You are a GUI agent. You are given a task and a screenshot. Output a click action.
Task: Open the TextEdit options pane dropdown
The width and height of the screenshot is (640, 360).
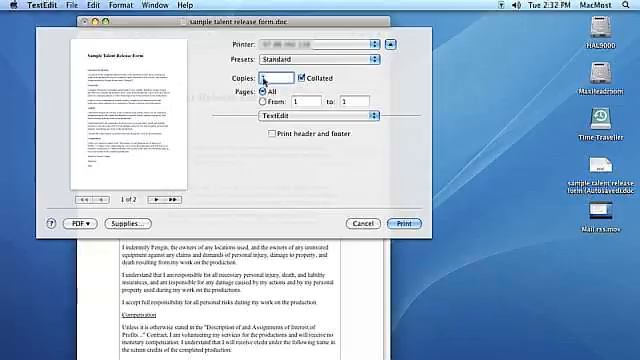(x=319, y=116)
